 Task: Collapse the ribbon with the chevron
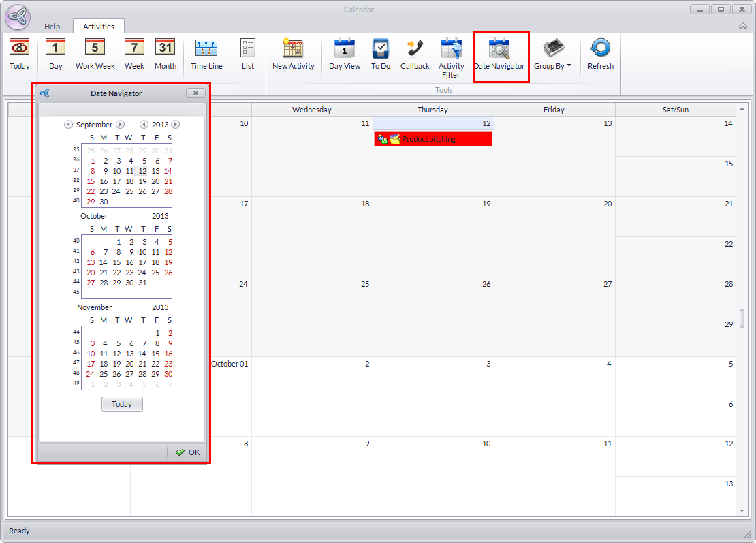[743, 26]
